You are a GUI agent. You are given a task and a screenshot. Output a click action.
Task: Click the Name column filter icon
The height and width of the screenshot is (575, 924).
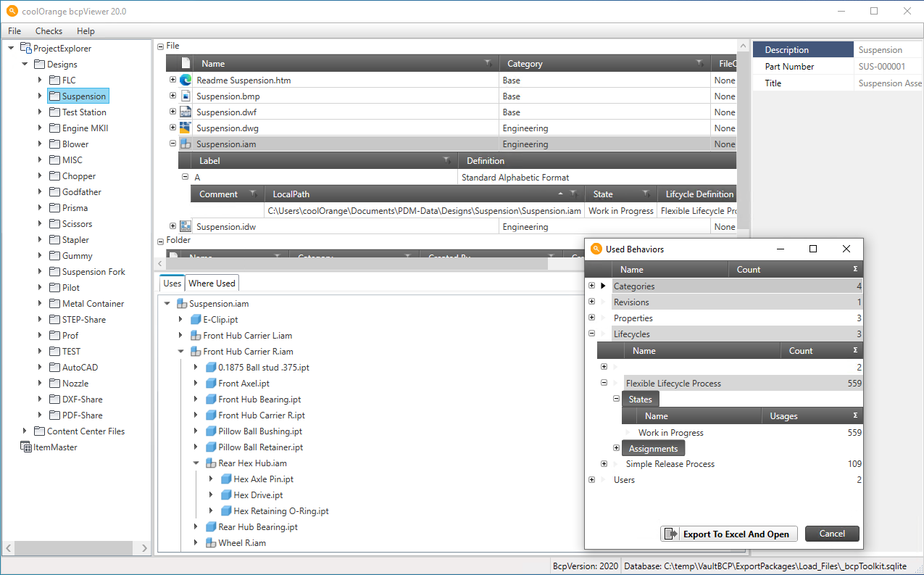point(488,64)
